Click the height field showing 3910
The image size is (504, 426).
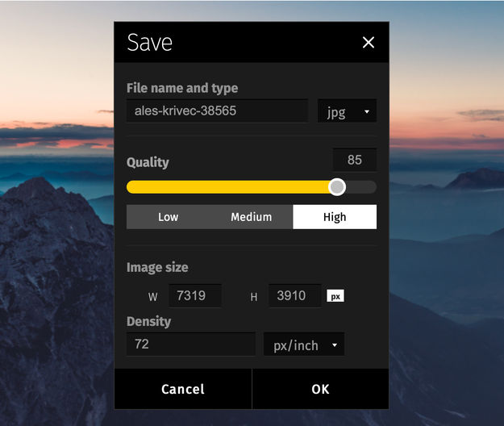coord(295,295)
